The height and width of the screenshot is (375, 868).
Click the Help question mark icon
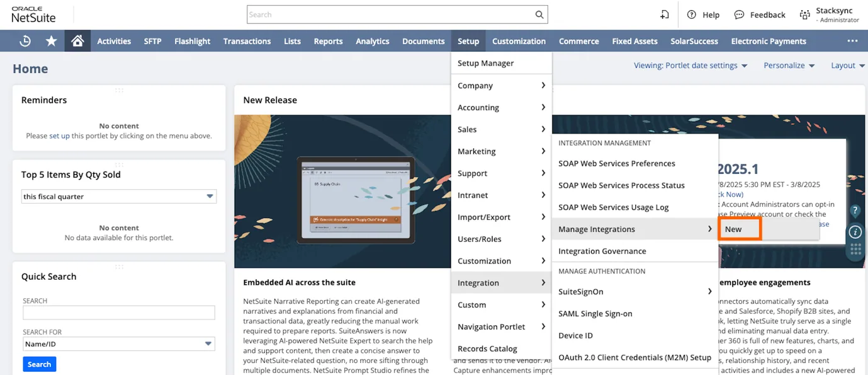tap(692, 14)
